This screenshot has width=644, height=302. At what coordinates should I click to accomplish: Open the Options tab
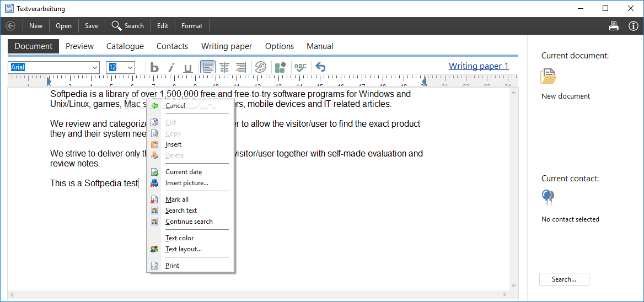[280, 46]
